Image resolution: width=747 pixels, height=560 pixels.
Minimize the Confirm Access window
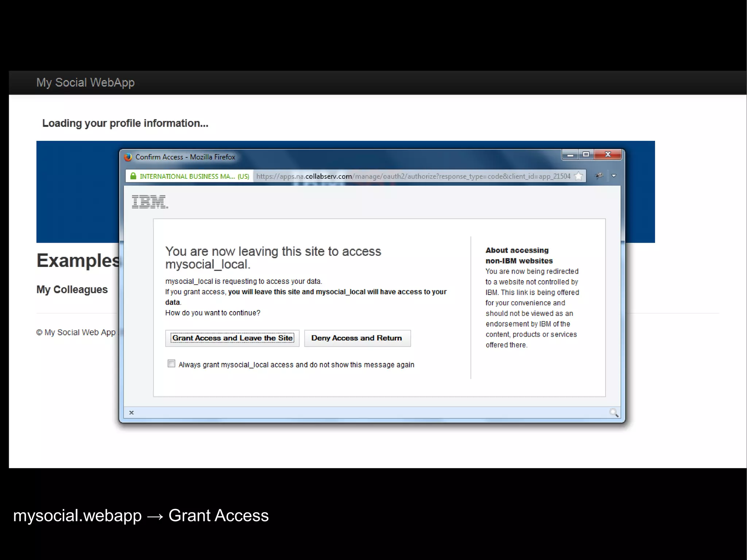pos(570,155)
